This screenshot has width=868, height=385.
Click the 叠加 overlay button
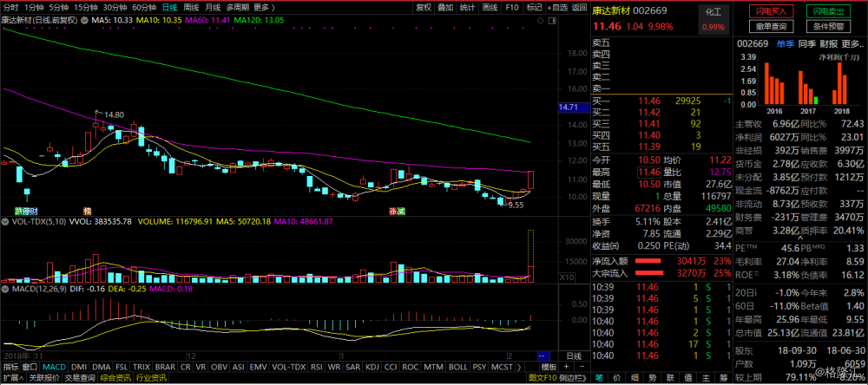coord(445,7)
